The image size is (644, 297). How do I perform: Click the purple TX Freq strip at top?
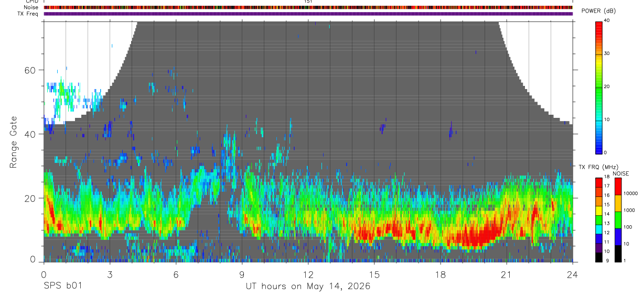coord(308,14)
